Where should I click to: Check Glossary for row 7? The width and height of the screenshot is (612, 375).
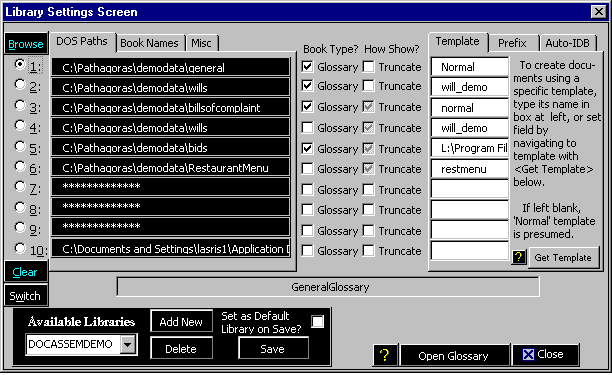tap(308, 189)
